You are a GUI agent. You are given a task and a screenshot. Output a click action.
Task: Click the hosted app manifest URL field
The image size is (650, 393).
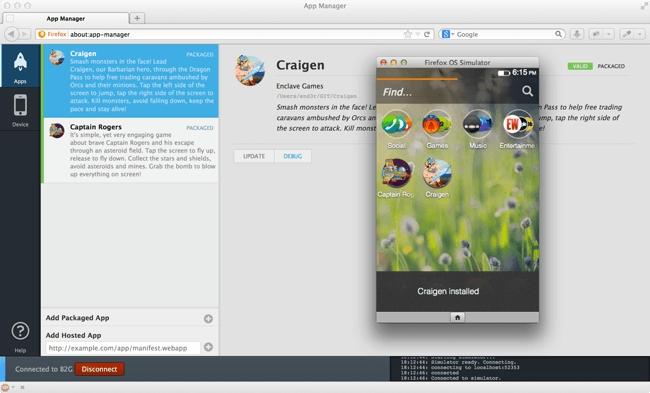pos(123,348)
